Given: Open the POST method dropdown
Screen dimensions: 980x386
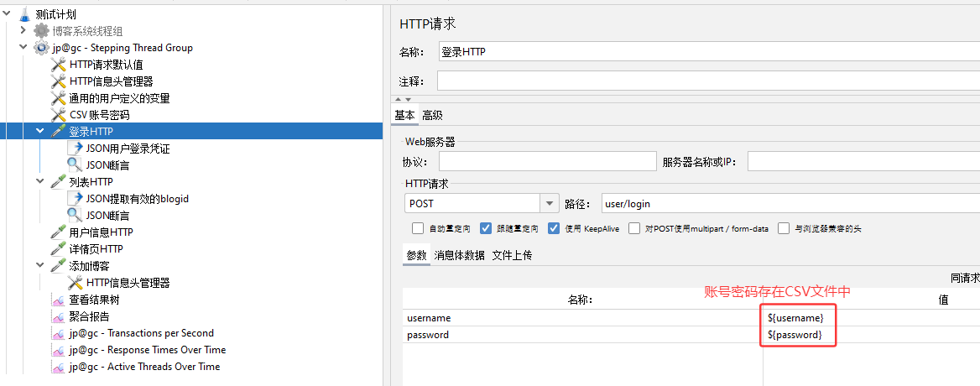Looking at the screenshot, I should pyautogui.click(x=550, y=204).
